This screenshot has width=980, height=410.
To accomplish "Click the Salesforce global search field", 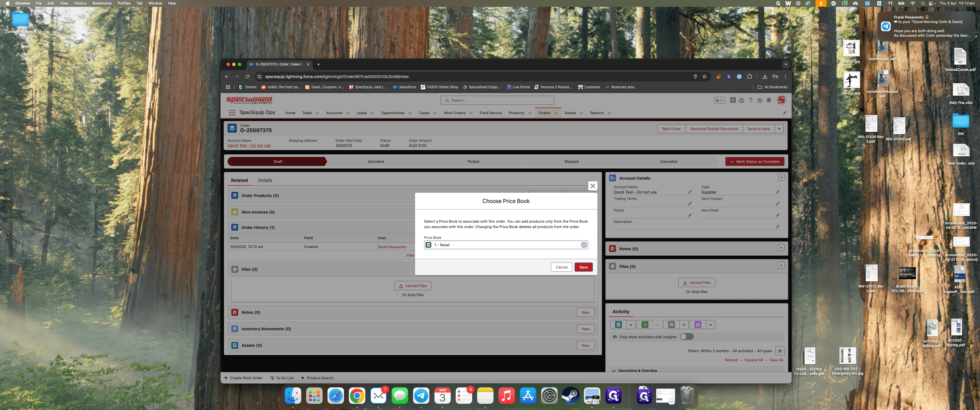I will (x=497, y=101).
